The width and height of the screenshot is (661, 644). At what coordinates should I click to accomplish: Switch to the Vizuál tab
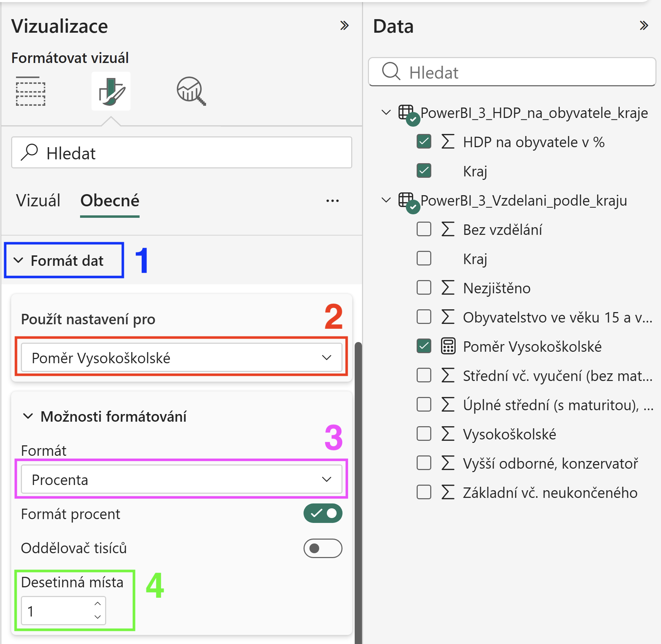tap(38, 201)
